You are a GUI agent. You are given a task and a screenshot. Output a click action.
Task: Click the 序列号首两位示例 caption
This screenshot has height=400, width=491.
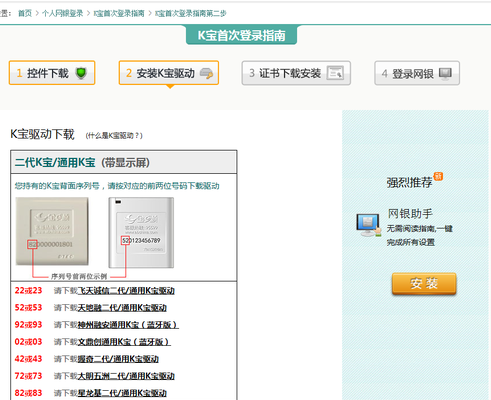tap(79, 276)
